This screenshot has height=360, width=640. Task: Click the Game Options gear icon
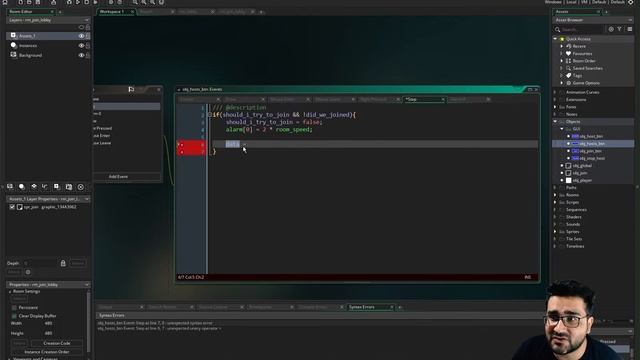tap(569, 83)
